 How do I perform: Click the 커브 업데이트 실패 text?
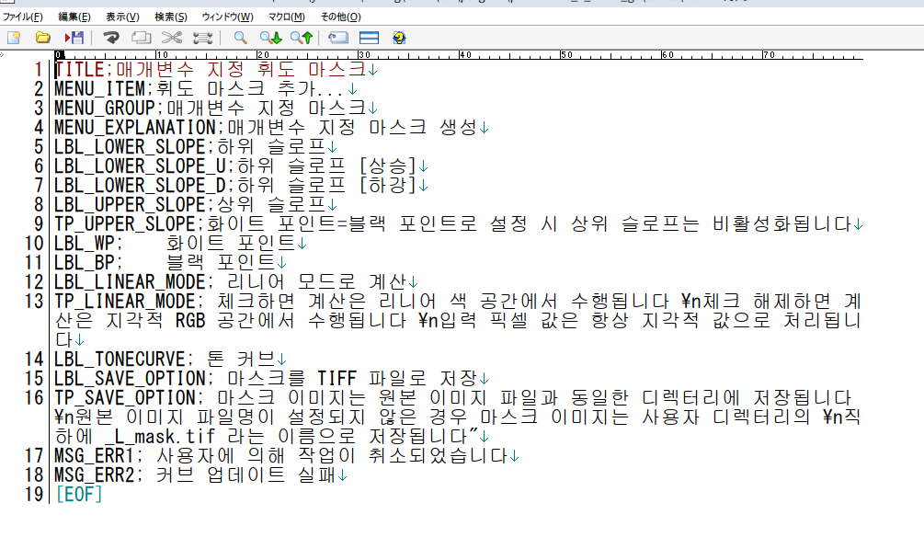[245, 476]
